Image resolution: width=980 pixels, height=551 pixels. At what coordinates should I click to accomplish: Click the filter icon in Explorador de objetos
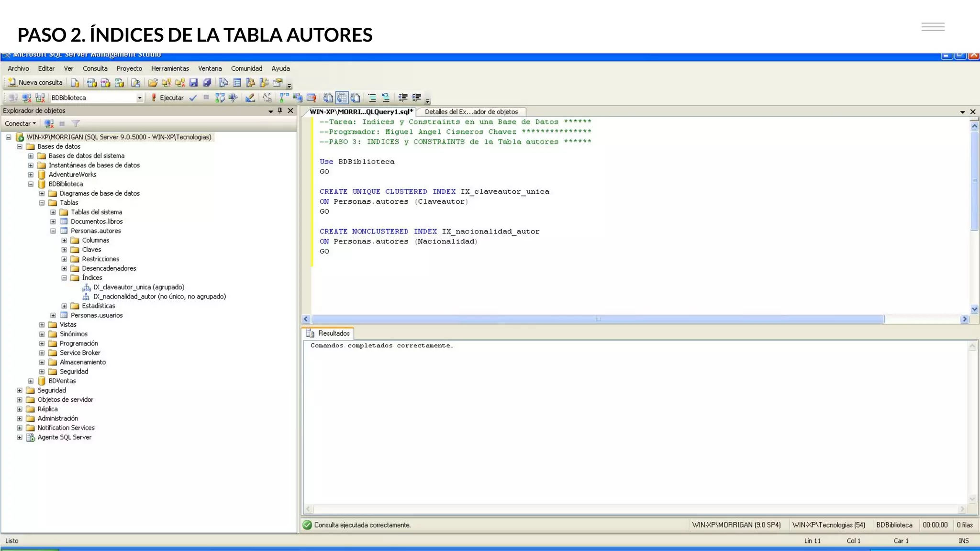[76, 124]
